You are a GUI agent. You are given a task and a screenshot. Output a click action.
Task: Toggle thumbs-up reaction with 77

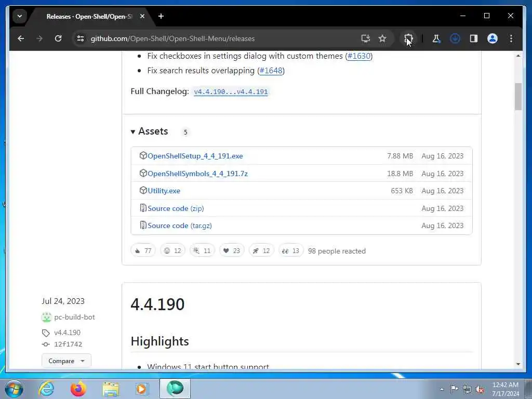click(x=143, y=251)
